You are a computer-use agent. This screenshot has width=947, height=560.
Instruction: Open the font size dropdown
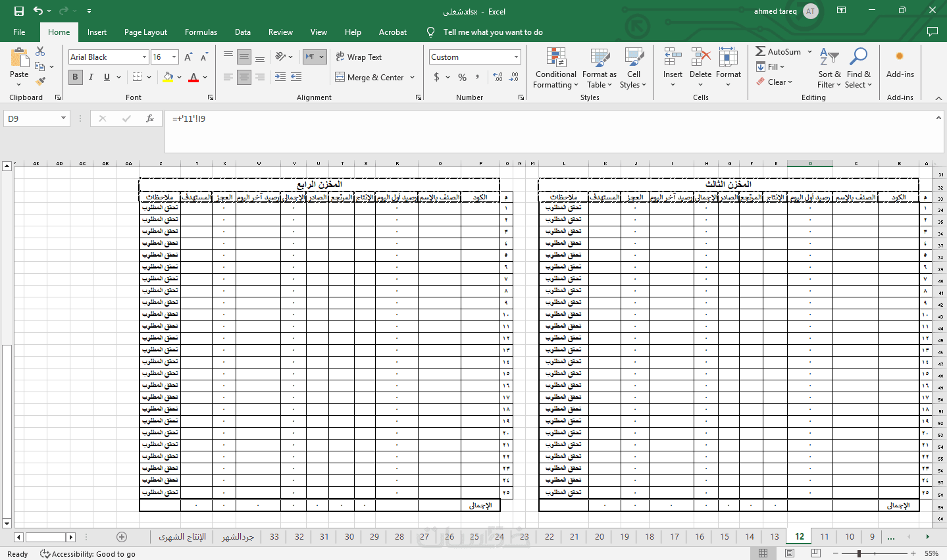[x=174, y=57]
